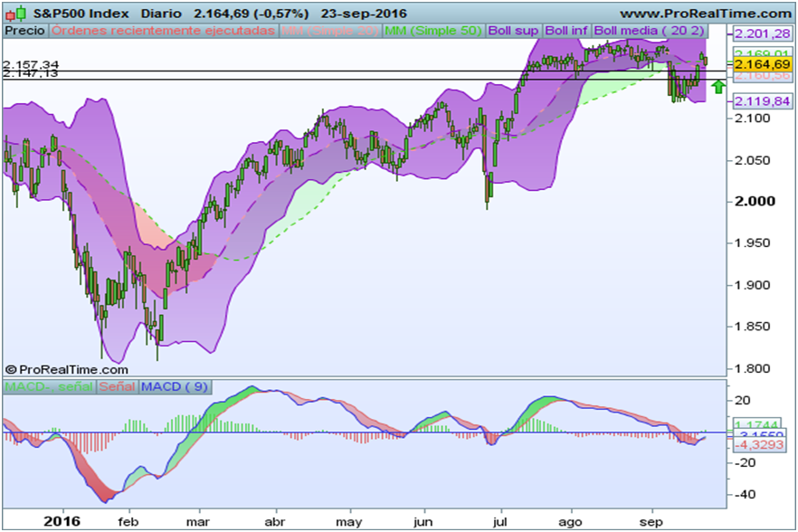Click the green up arrow marker
Image resolution: width=798 pixels, height=532 pixels.
[x=718, y=87]
